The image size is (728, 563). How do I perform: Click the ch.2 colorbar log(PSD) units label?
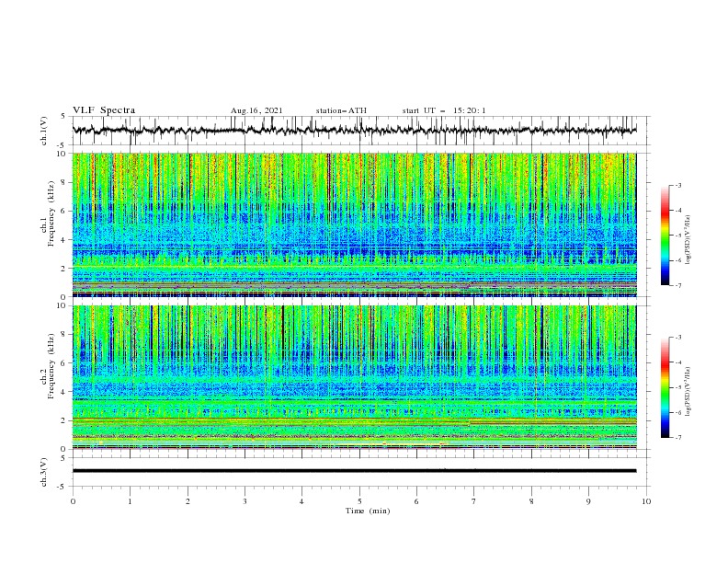pos(688,392)
